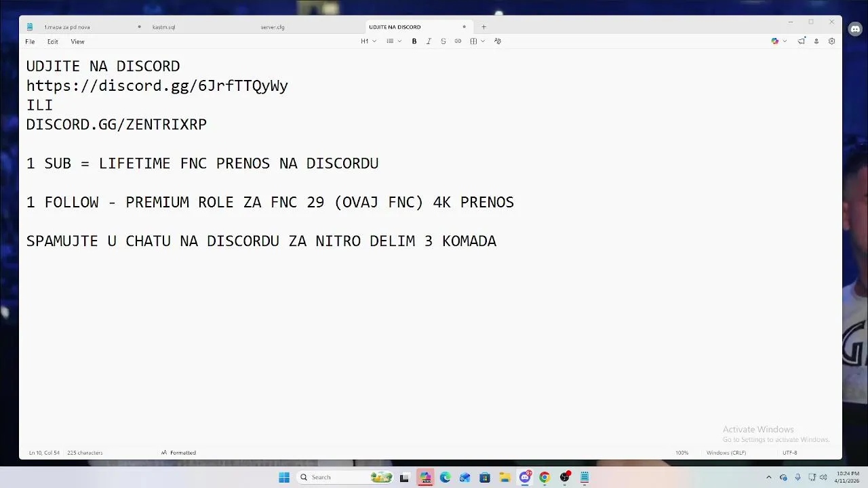Switch to Notepad taskbar icon
The image size is (868, 488).
click(585, 477)
